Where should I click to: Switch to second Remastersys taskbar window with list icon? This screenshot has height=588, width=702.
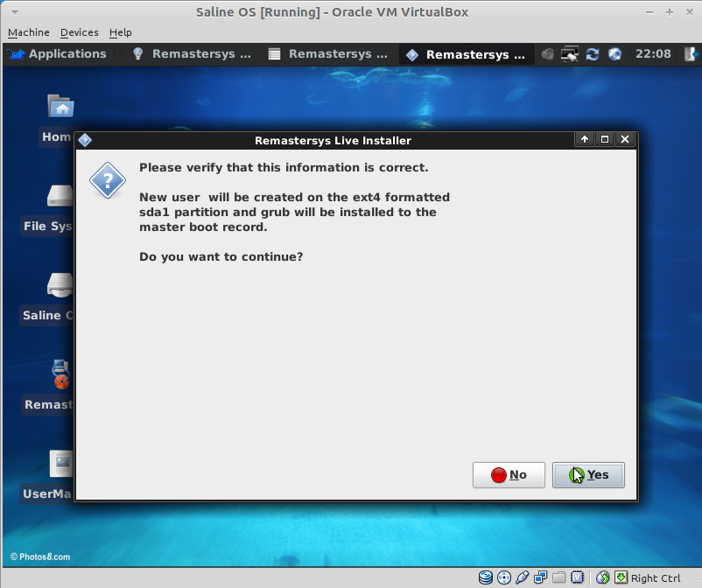pos(328,54)
